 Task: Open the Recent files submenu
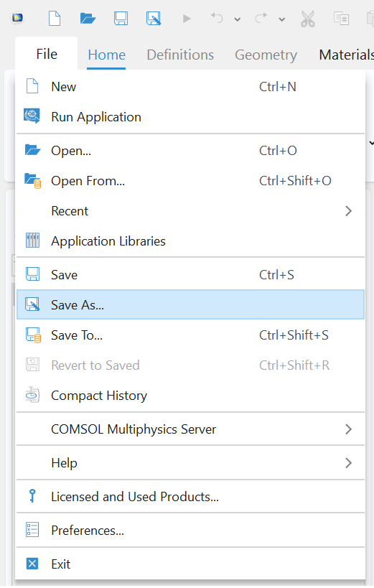coord(190,211)
